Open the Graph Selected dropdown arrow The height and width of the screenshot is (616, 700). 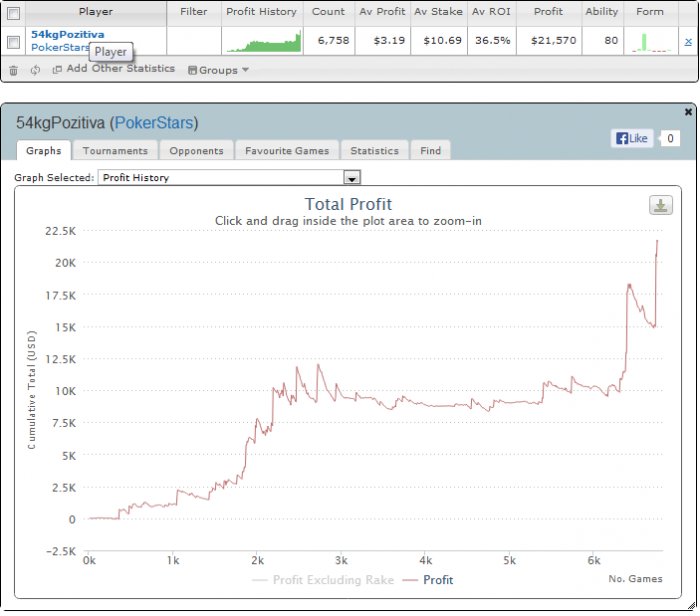coord(352,178)
